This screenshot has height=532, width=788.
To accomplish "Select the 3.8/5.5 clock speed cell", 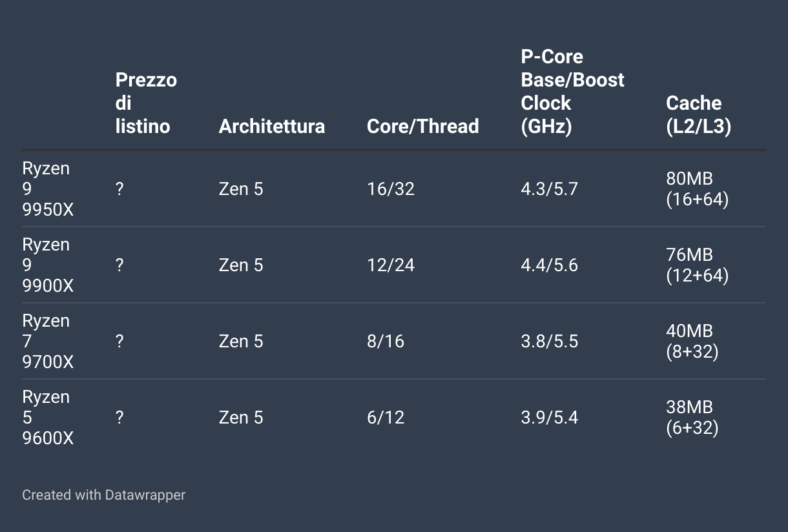I will point(550,342).
